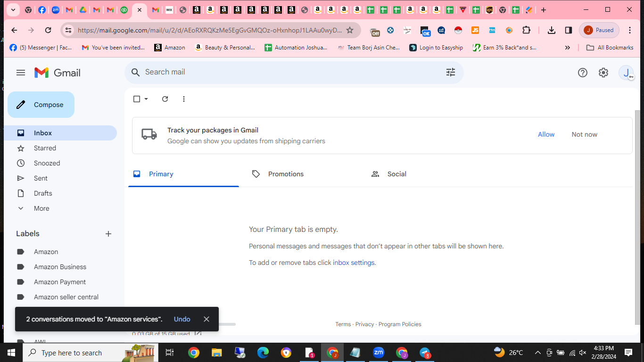The width and height of the screenshot is (644, 362).
Task: Open File Explorer from taskbar
Action: tap(216, 353)
